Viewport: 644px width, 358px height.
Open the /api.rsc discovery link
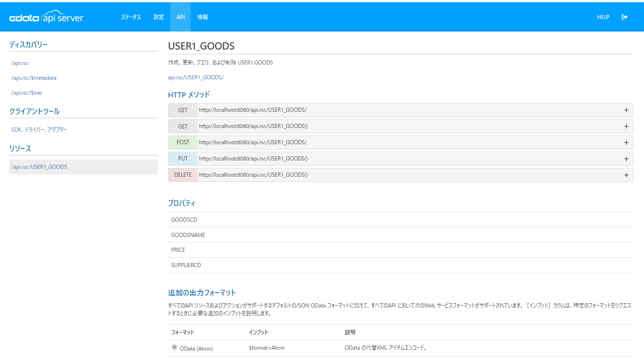20,63
